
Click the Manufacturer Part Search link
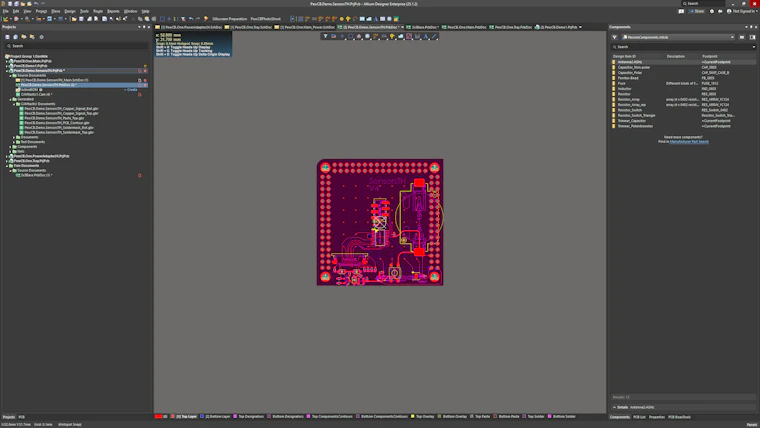[x=689, y=142]
